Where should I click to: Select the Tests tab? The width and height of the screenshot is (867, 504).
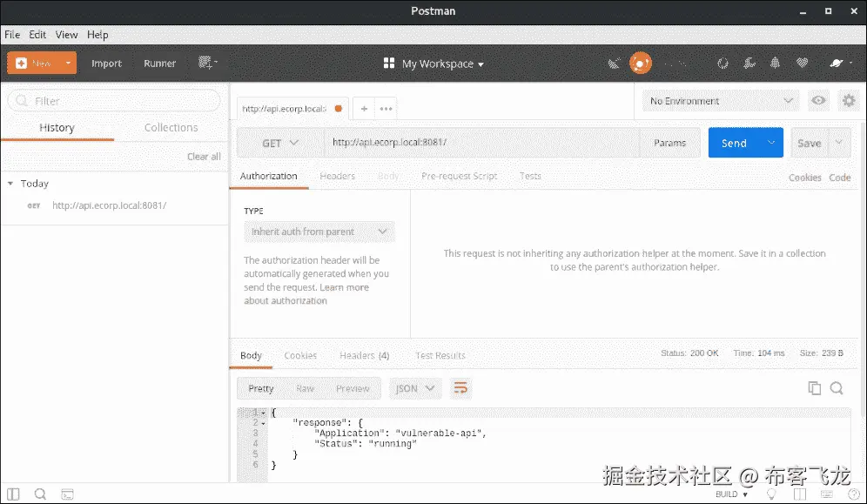point(530,177)
